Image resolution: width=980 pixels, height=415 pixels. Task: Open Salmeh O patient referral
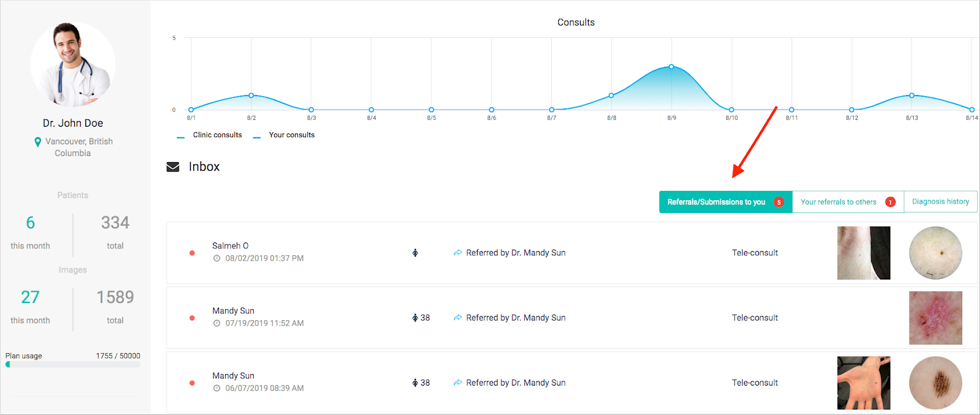click(x=230, y=245)
